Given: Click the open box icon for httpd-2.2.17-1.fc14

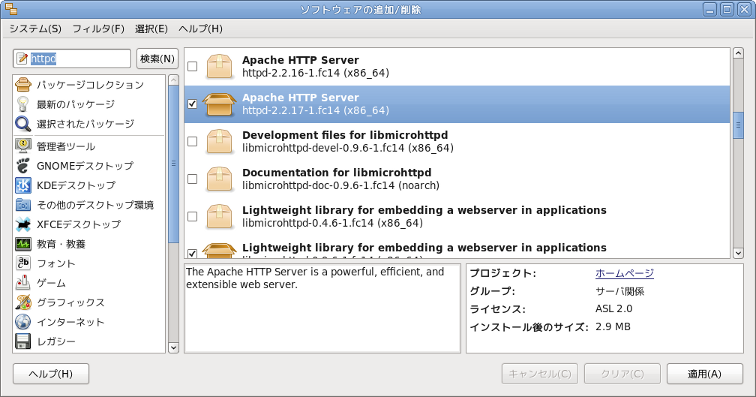Looking at the screenshot, I should point(219,104).
